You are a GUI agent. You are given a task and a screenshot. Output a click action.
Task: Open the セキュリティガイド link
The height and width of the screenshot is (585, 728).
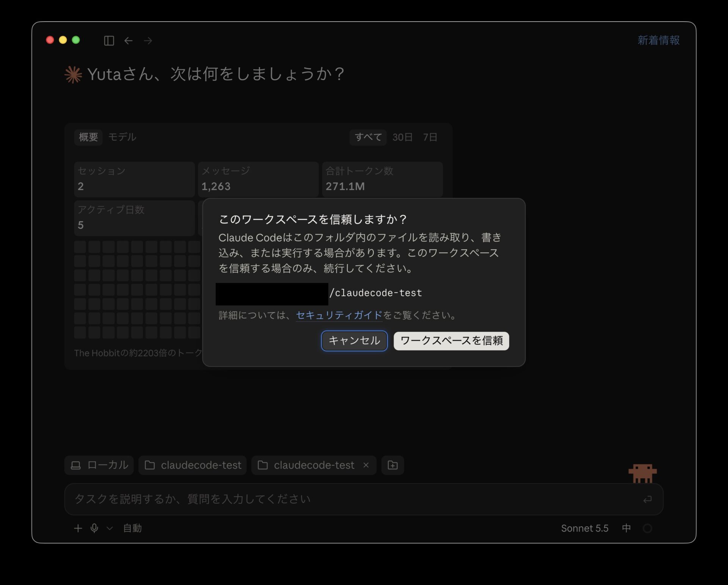339,315
